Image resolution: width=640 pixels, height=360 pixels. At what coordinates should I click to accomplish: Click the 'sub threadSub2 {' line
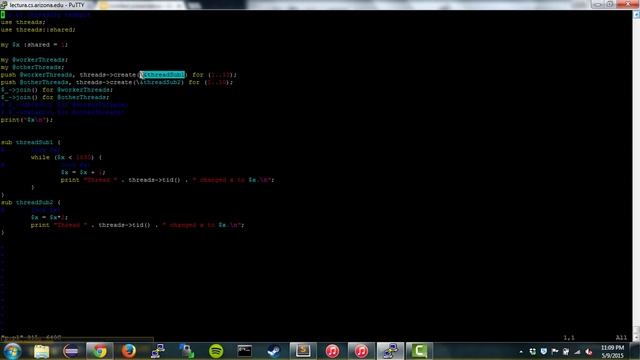[x=31, y=202]
